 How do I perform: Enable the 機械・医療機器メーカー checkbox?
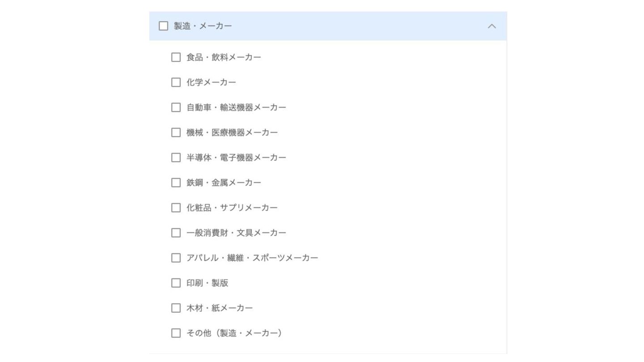176,132
